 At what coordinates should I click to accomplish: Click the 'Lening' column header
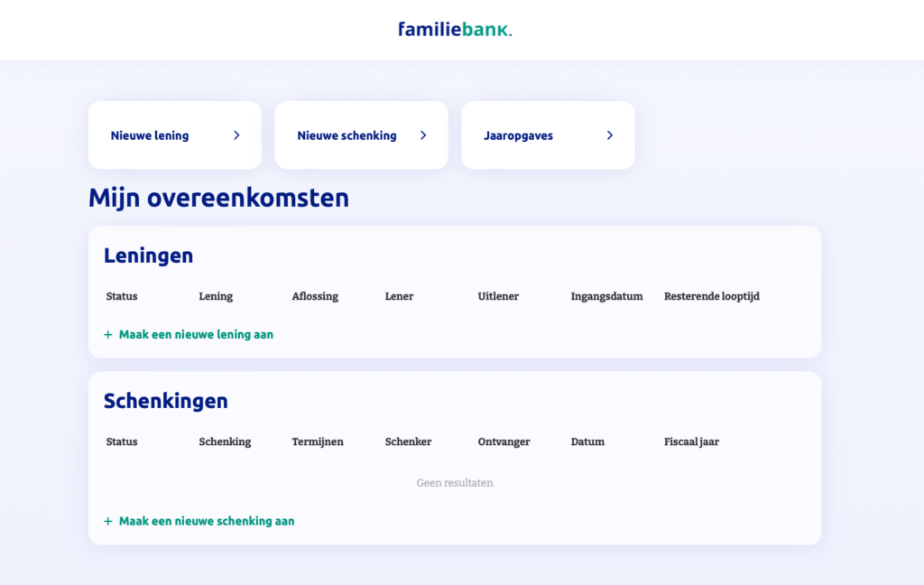216,296
